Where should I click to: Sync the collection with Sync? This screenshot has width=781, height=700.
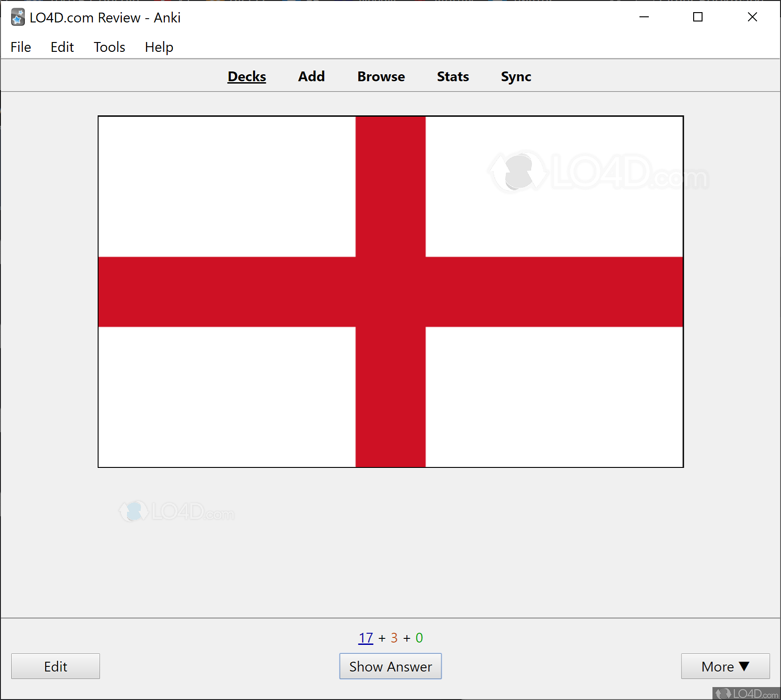click(516, 77)
